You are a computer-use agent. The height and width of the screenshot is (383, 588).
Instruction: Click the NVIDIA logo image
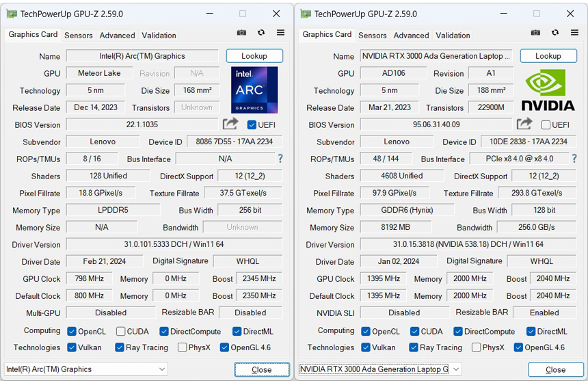coord(548,90)
